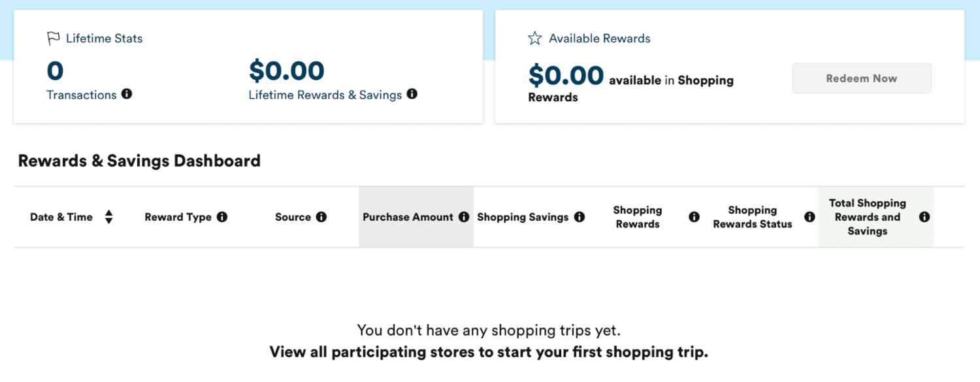The width and height of the screenshot is (980, 382).
Task: Select the Purchase Amount column header
Action: pos(408,216)
